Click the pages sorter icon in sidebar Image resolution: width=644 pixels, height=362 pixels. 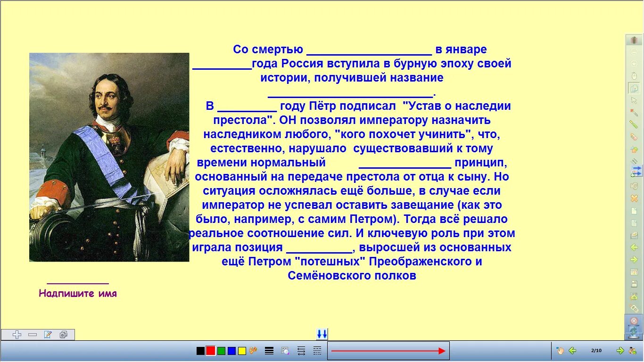point(634,88)
